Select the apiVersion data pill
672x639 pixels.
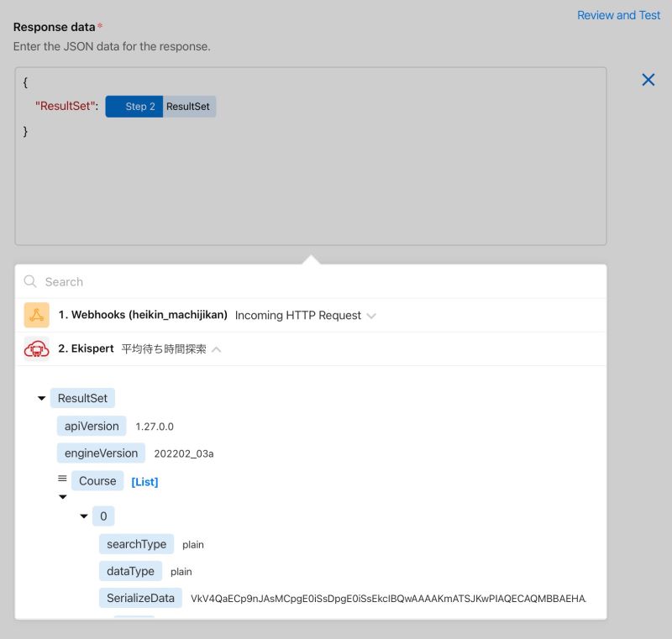[92, 427]
